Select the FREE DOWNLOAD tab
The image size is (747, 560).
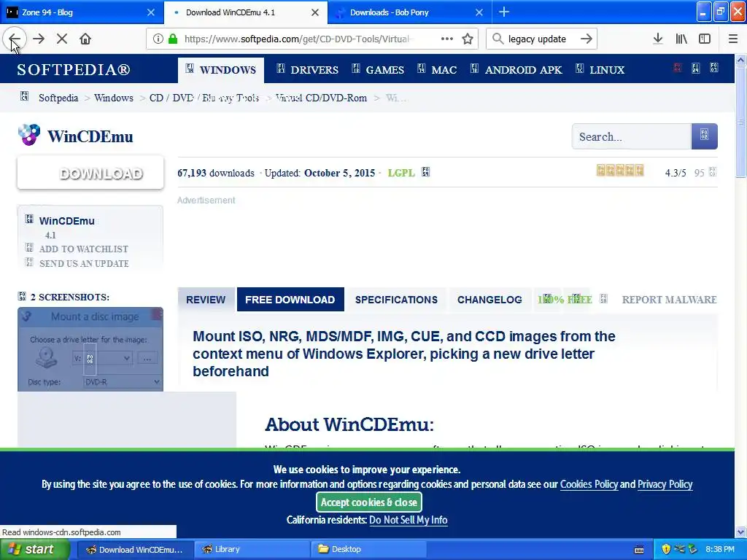click(290, 300)
